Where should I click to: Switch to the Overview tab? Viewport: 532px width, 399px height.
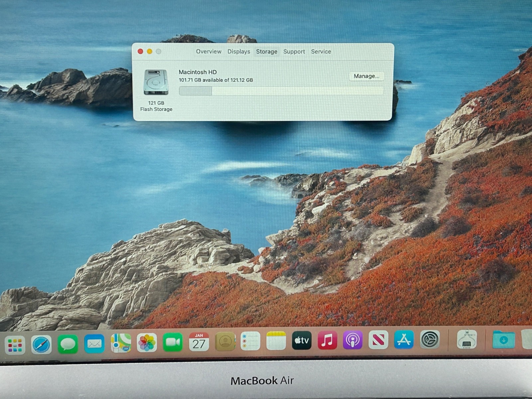click(208, 52)
